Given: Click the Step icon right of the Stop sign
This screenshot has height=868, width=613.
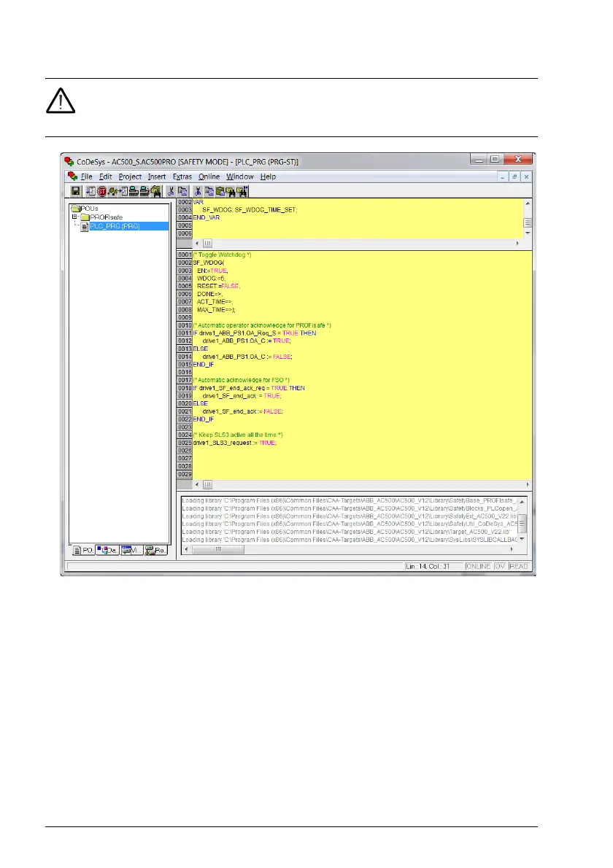Looking at the screenshot, I should coord(112,191).
